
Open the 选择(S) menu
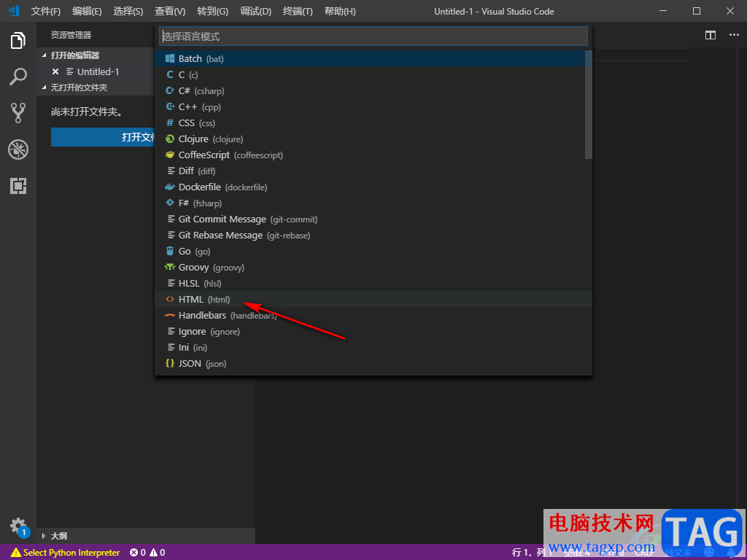point(128,11)
